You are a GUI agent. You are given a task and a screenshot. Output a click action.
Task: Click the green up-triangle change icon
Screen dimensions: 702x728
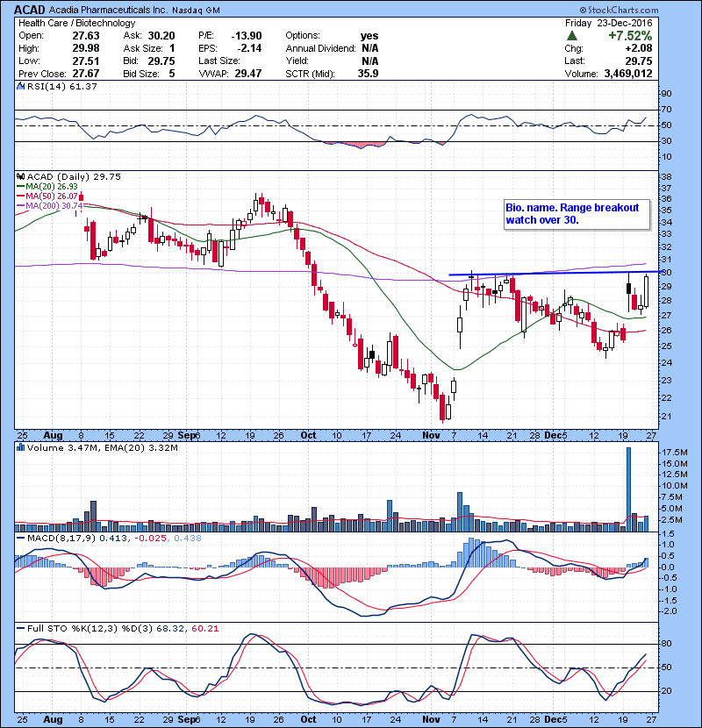572,36
